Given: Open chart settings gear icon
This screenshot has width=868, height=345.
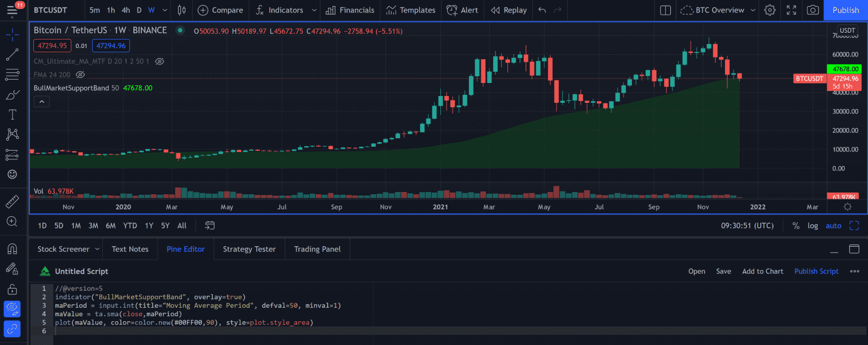Looking at the screenshot, I should (770, 10).
